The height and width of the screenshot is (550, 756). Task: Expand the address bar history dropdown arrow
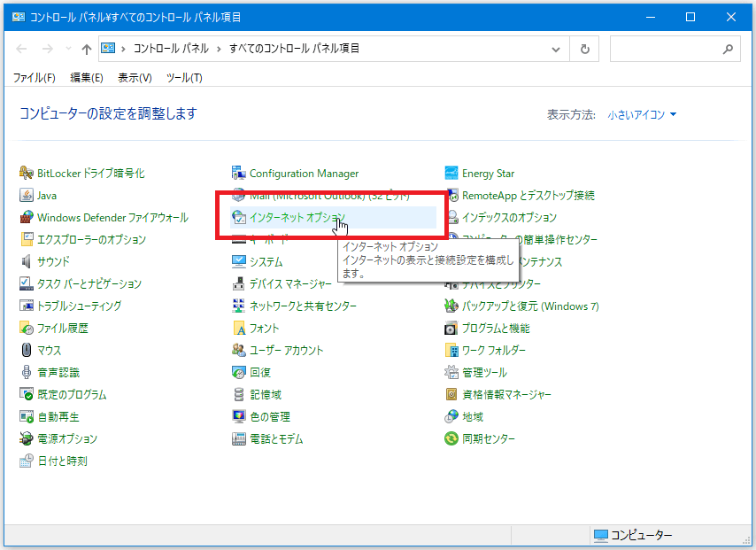[x=555, y=50]
